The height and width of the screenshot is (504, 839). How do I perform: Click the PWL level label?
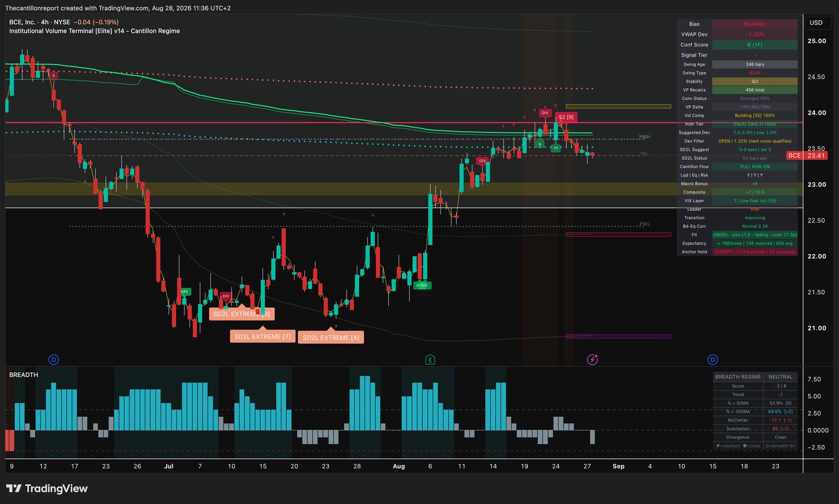click(645, 224)
